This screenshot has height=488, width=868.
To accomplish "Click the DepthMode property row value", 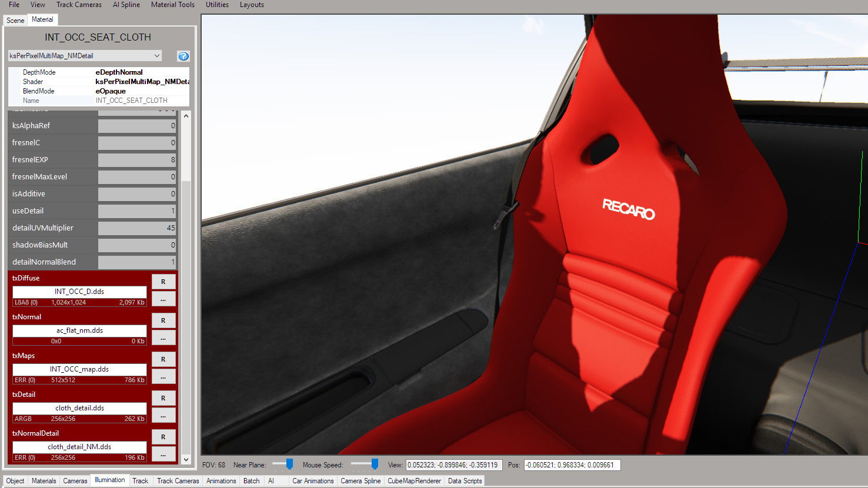I will point(142,72).
